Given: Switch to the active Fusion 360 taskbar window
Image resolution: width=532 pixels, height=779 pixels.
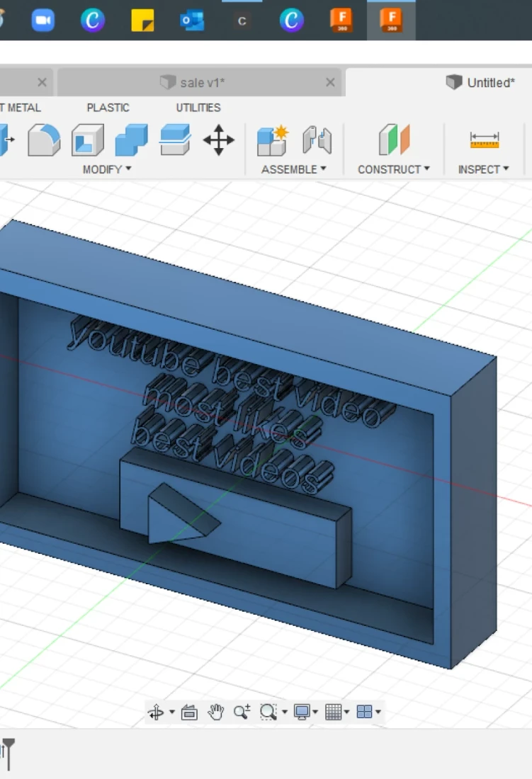Looking at the screenshot, I should 391,21.
